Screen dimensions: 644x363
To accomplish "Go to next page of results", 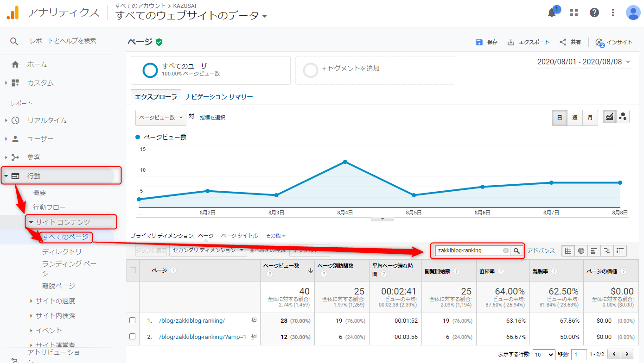I will (627, 354).
